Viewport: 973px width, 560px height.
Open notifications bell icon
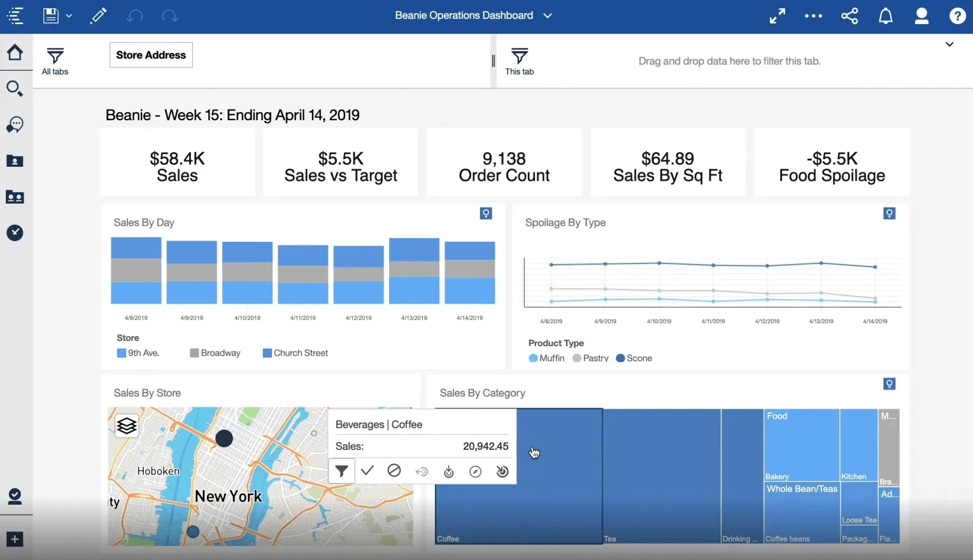click(886, 16)
